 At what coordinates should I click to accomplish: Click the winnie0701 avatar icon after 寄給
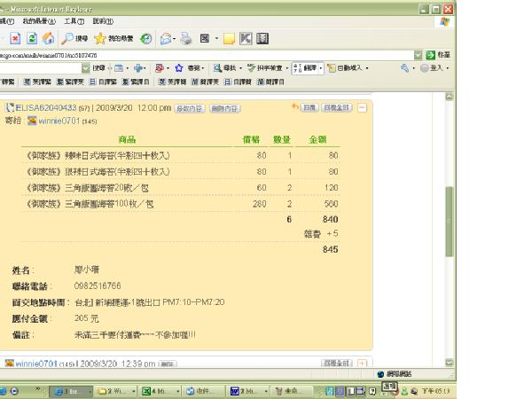click(32, 121)
